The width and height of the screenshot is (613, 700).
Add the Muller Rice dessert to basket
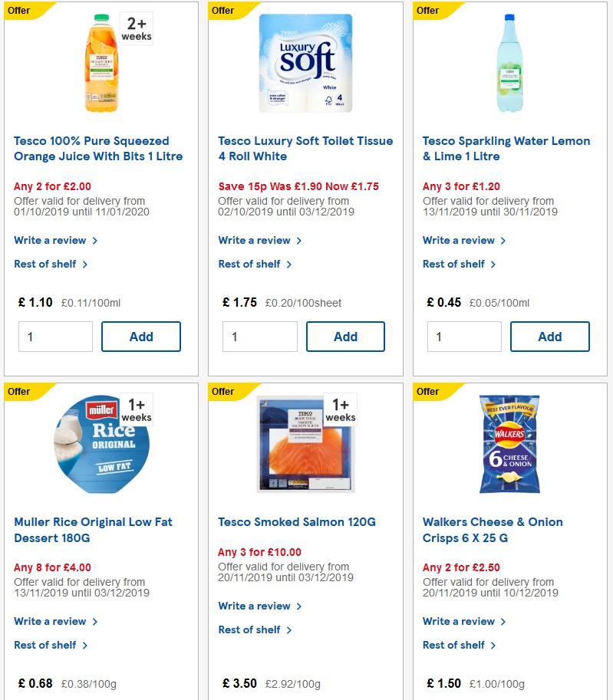141,698
